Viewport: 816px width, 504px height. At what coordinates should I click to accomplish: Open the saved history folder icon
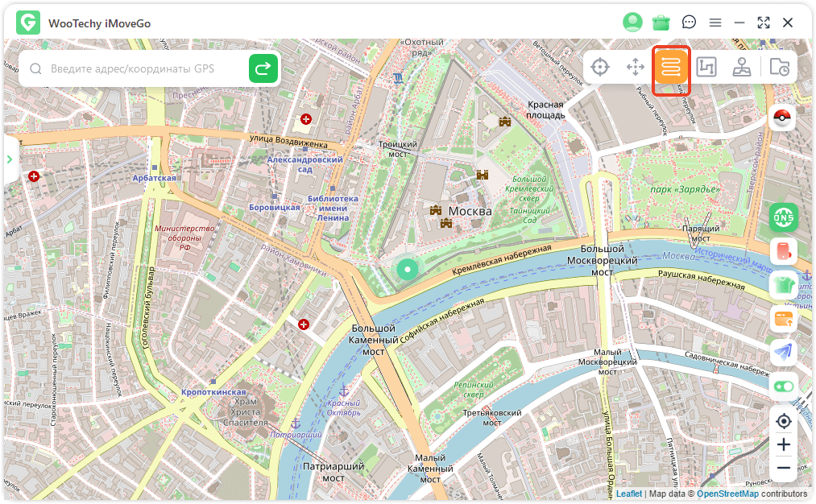[x=779, y=68]
